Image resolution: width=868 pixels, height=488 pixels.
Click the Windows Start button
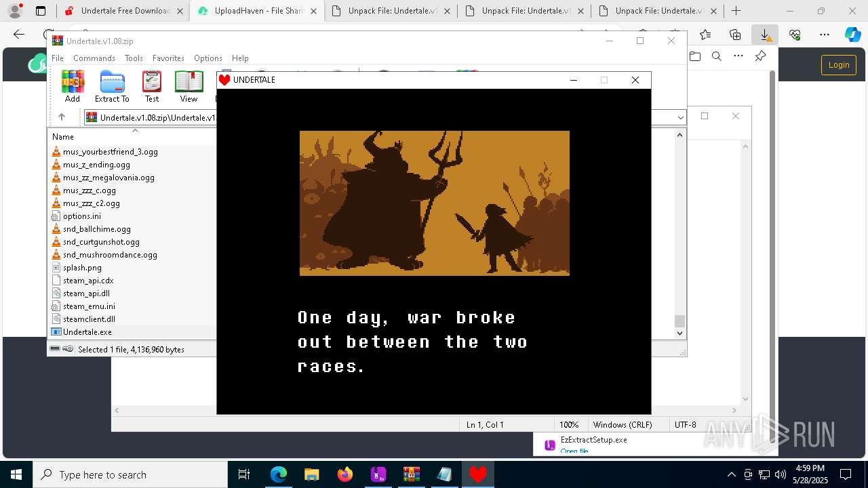point(16,474)
